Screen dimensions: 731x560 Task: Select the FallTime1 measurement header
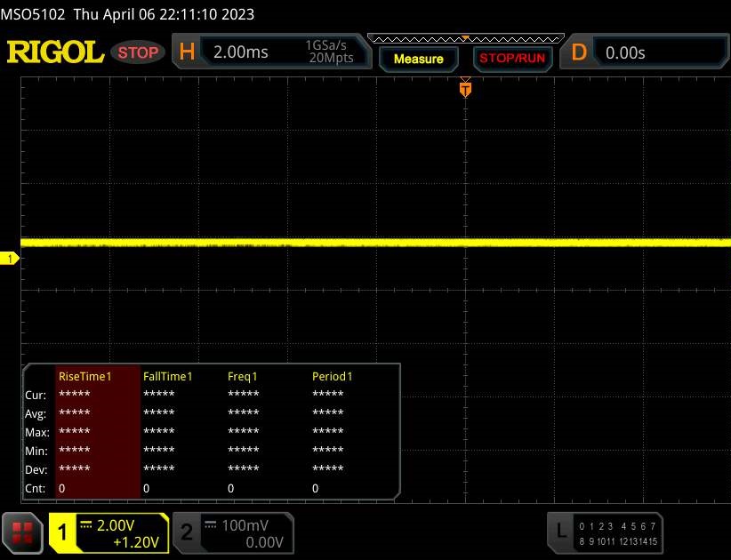[x=168, y=376]
